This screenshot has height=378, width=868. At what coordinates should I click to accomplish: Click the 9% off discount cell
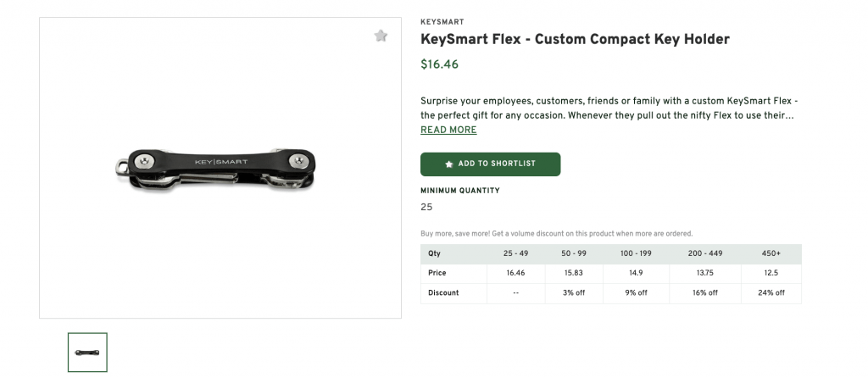pos(636,292)
